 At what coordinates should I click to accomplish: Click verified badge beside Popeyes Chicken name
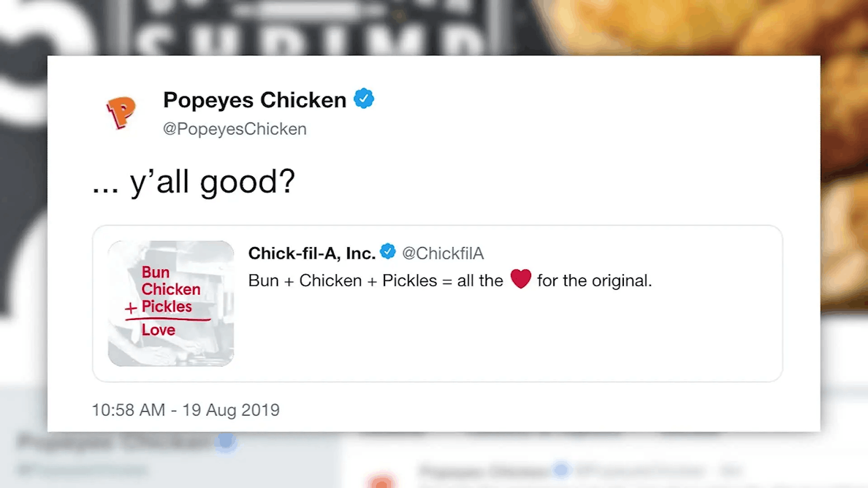[x=364, y=99]
